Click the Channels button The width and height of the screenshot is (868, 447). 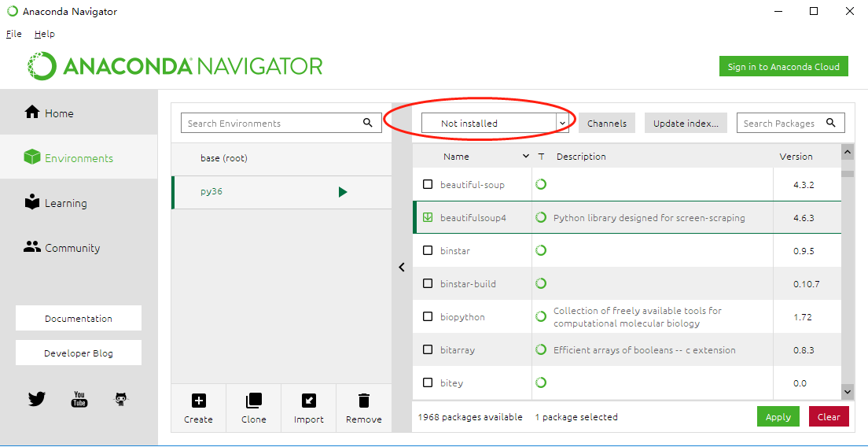pos(607,123)
